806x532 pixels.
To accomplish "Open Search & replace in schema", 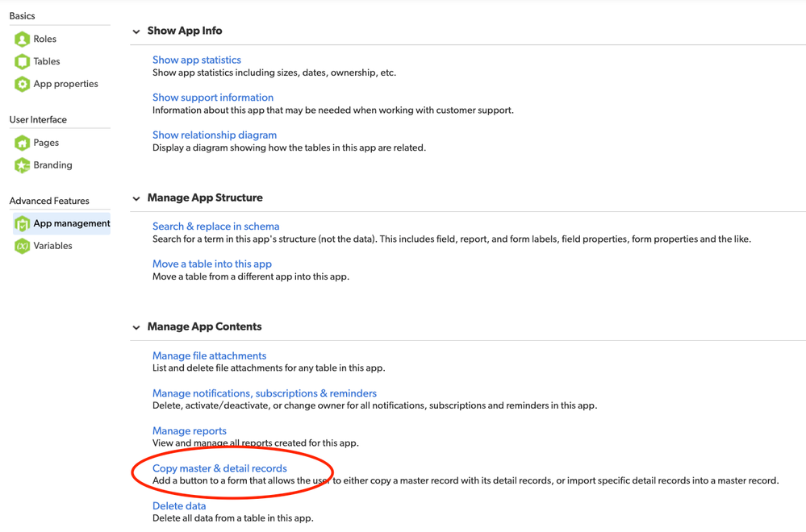I will point(216,227).
